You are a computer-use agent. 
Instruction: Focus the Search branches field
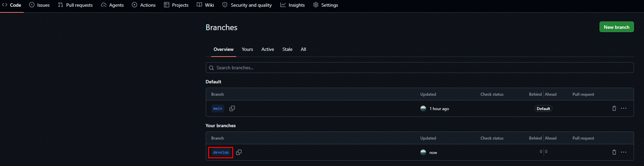[420, 68]
